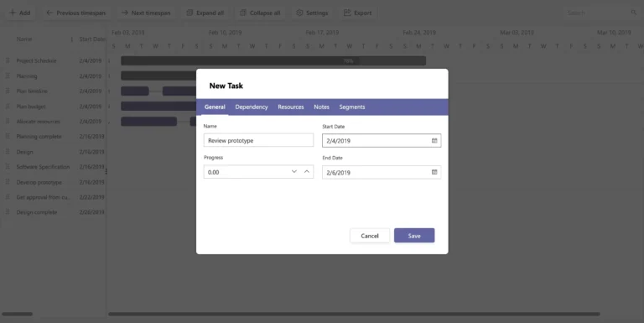Image resolution: width=644 pixels, height=323 pixels.
Task: Select the Get approval from cu.. row
Action: point(54,197)
